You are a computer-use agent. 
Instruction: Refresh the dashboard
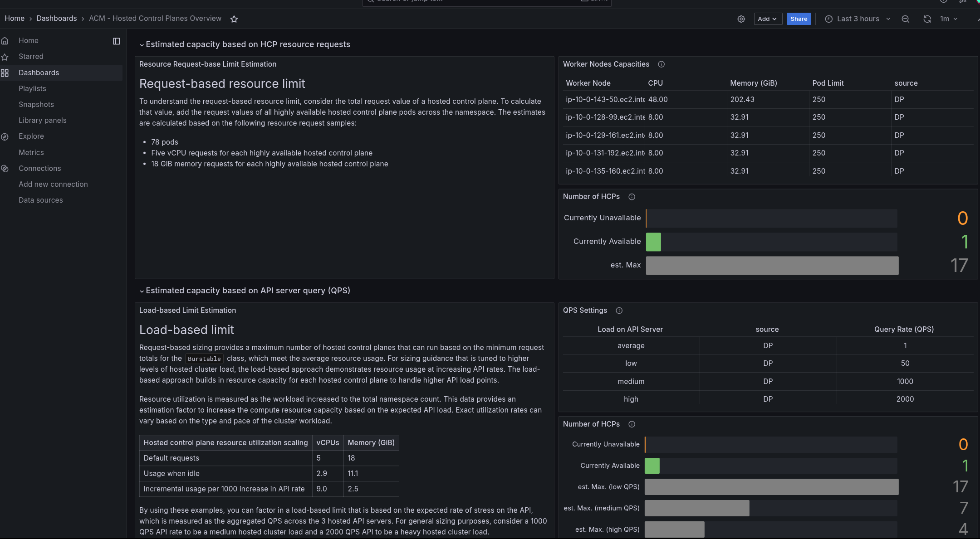tap(927, 19)
